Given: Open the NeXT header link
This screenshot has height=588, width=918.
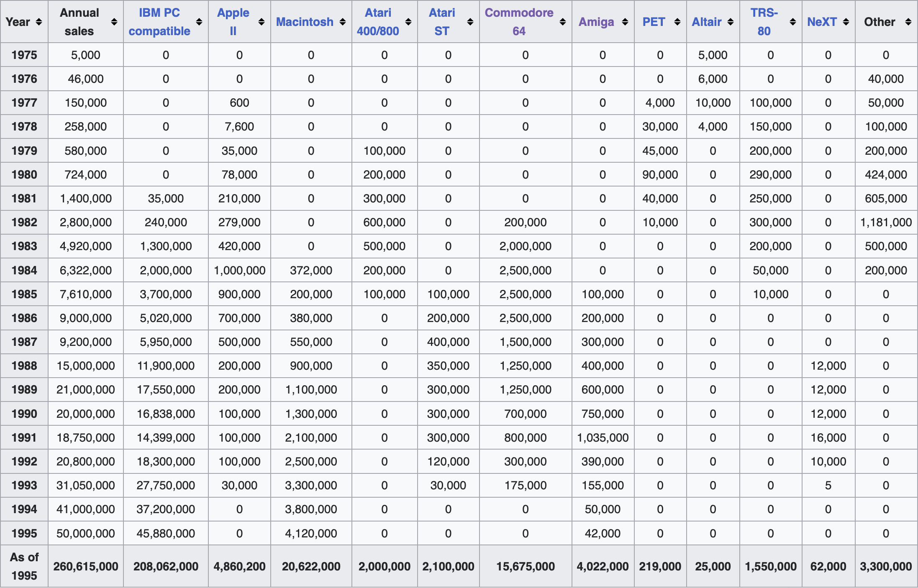Looking at the screenshot, I should pos(822,22).
